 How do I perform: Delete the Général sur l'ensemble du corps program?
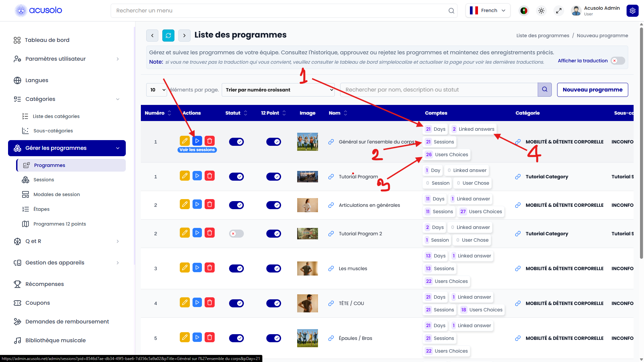(210, 141)
